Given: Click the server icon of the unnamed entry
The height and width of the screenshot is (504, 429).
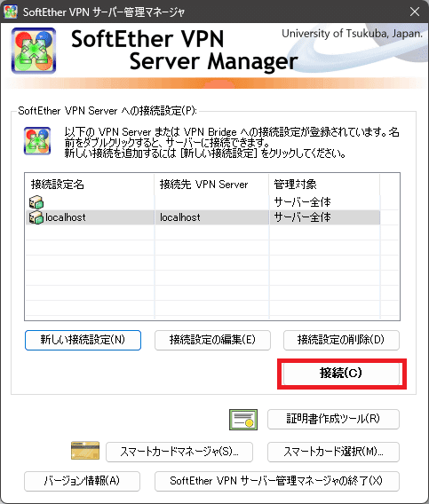Looking at the screenshot, I should pos(36,202).
